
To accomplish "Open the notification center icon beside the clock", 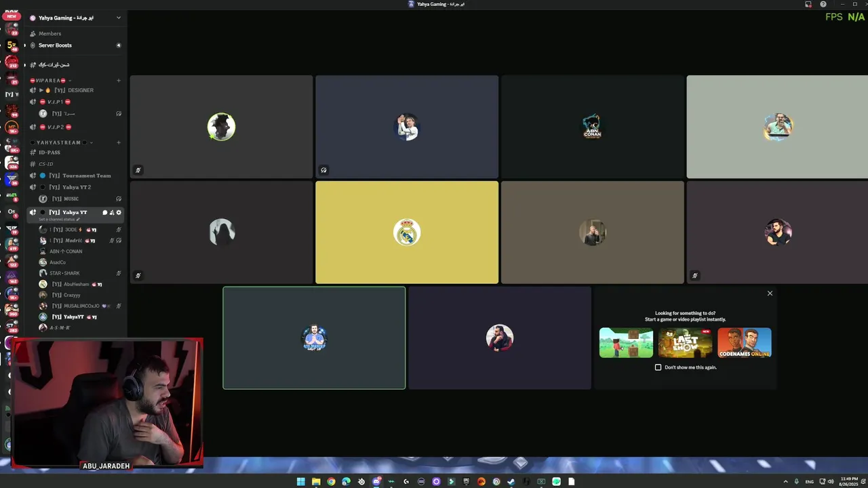I will click(x=864, y=481).
